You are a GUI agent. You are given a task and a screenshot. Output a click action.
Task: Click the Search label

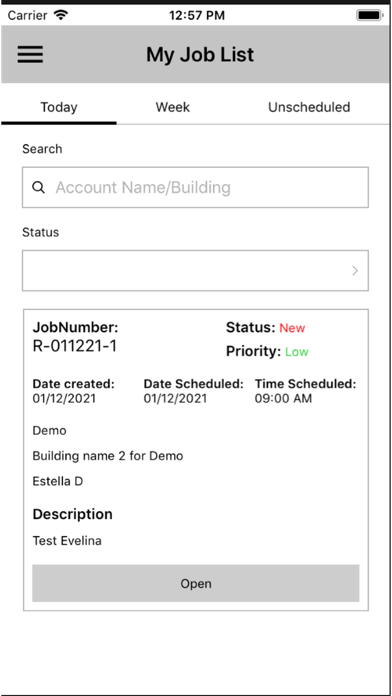click(x=42, y=149)
